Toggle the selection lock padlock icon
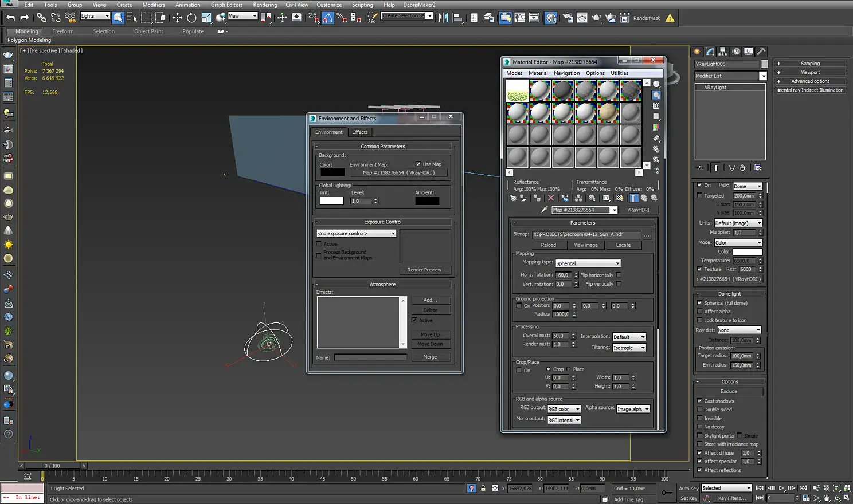Image resolution: width=853 pixels, height=504 pixels. click(483, 489)
